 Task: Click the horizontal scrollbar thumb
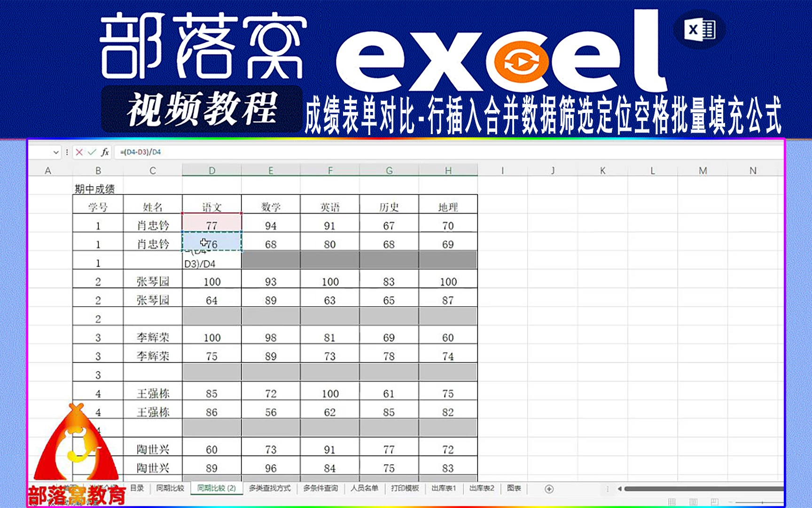coord(704,489)
